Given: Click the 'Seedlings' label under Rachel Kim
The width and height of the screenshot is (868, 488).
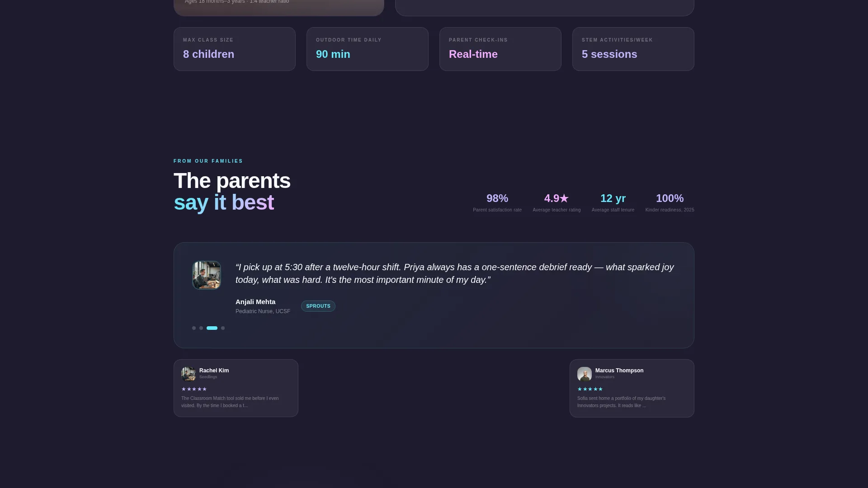Looking at the screenshot, I should pos(208,377).
